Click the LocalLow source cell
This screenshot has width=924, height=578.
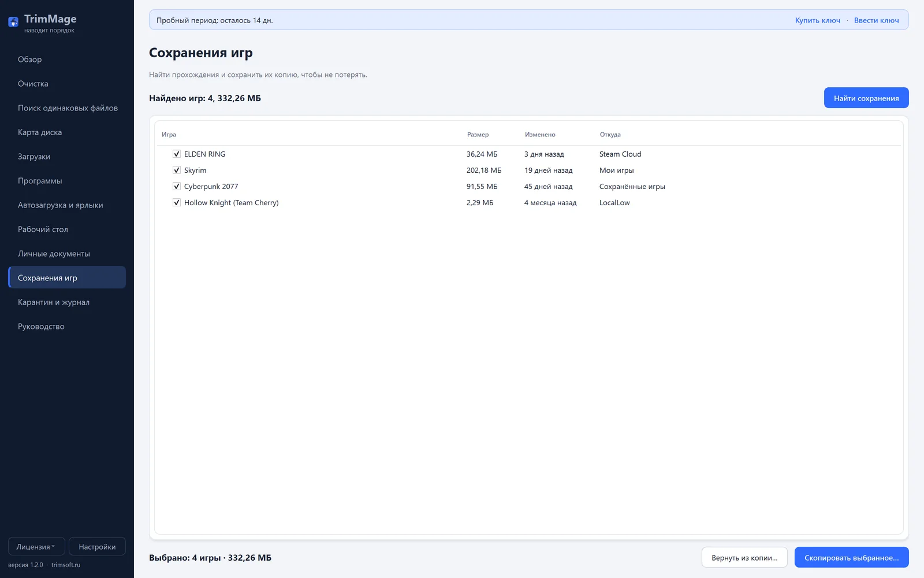[614, 203]
